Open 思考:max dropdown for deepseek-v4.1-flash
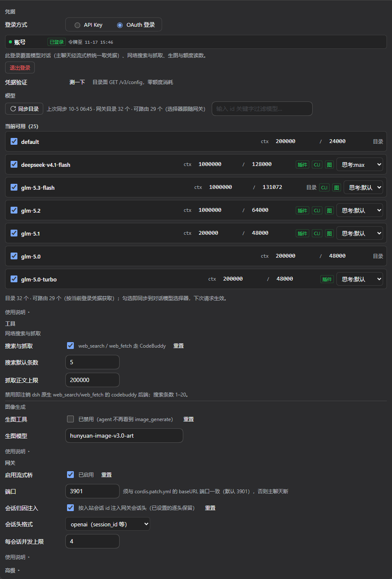Image resolution: width=392 pixels, height=579 pixels. [360, 165]
